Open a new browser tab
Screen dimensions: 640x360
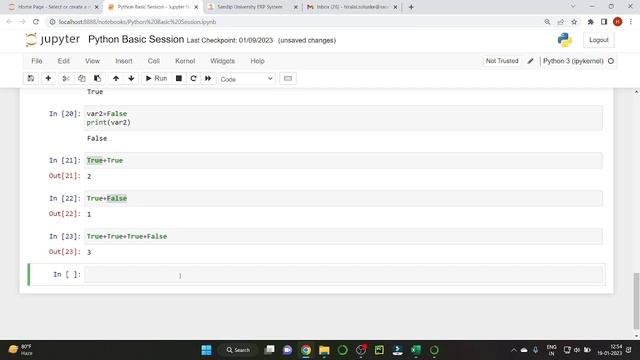(411, 7)
